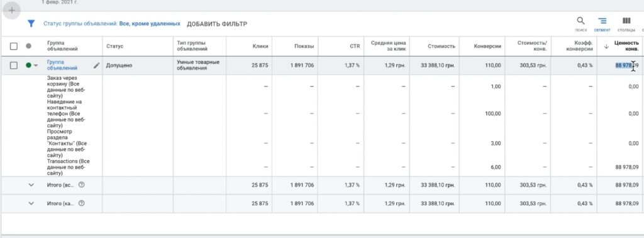Expand the second Итого totals row

tap(31, 203)
